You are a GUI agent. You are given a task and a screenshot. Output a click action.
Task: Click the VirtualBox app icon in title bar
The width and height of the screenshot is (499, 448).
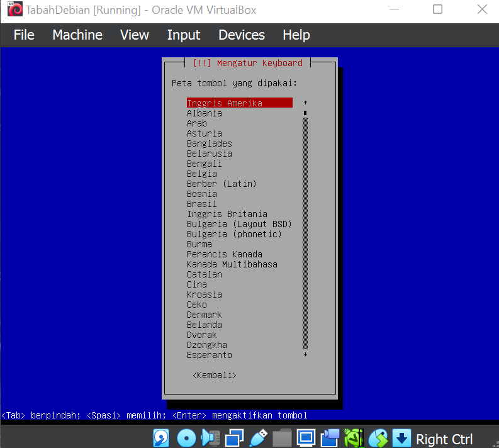(x=15, y=9)
